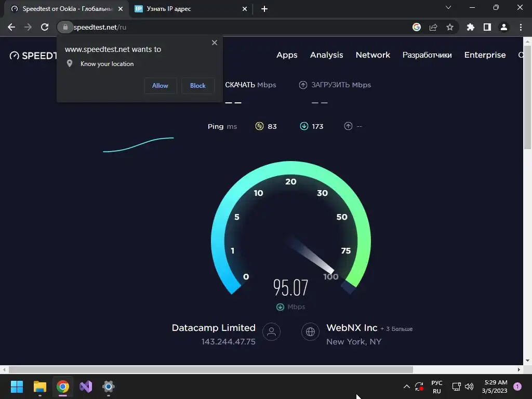This screenshot has width=532, height=399.
Task: Open the Chrome profile icon
Action: [x=504, y=27]
